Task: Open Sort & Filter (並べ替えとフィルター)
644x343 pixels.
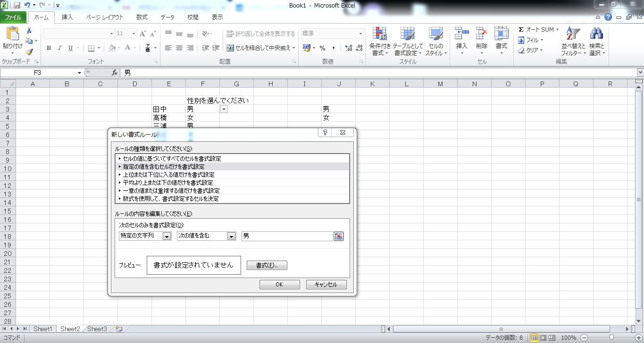Action: tap(573, 41)
